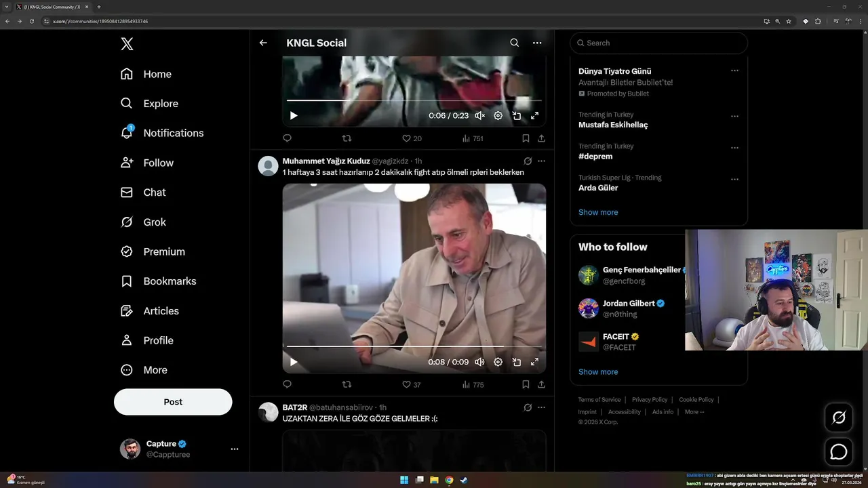Image resolution: width=868 pixels, height=488 pixels.
Task: Click the Post button
Action: click(x=173, y=402)
